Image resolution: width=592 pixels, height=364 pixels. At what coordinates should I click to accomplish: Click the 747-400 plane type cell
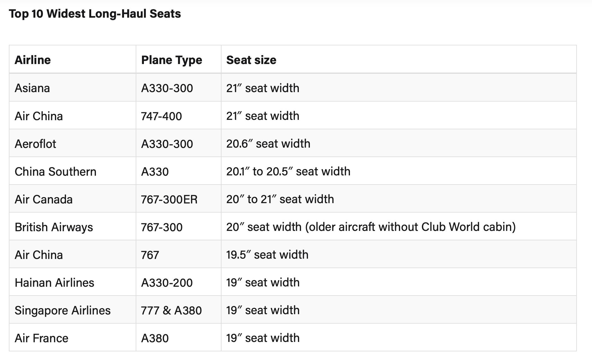coord(179,115)
